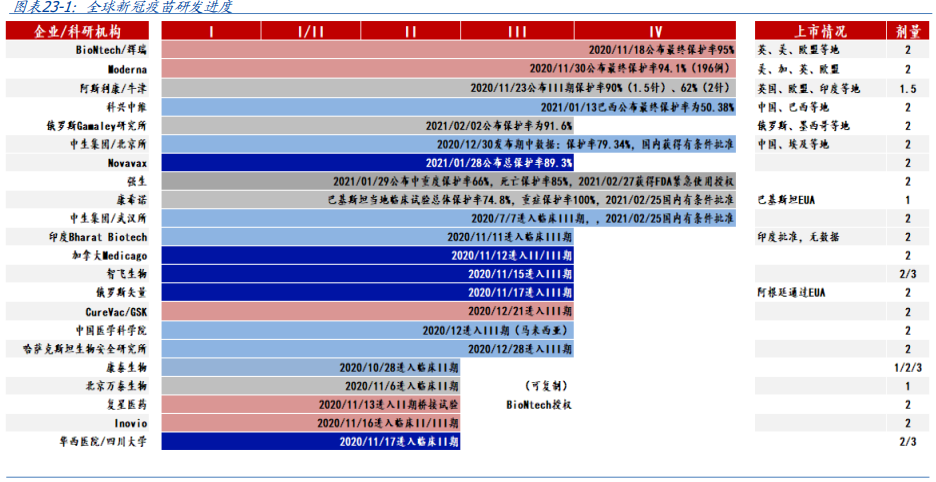Click the text 2021/01/28公布总保护率89.3%

tap(499, 163)
